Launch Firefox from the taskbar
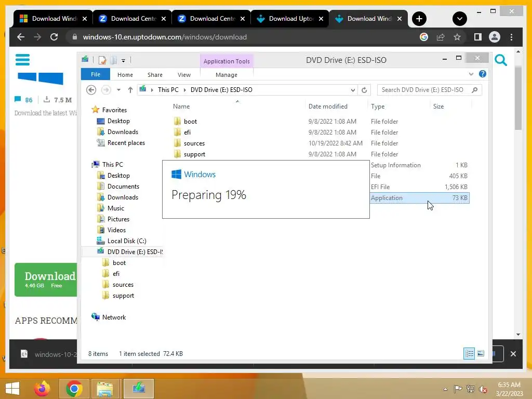This screenshot has width=532, height=399. tap(42, 389)
